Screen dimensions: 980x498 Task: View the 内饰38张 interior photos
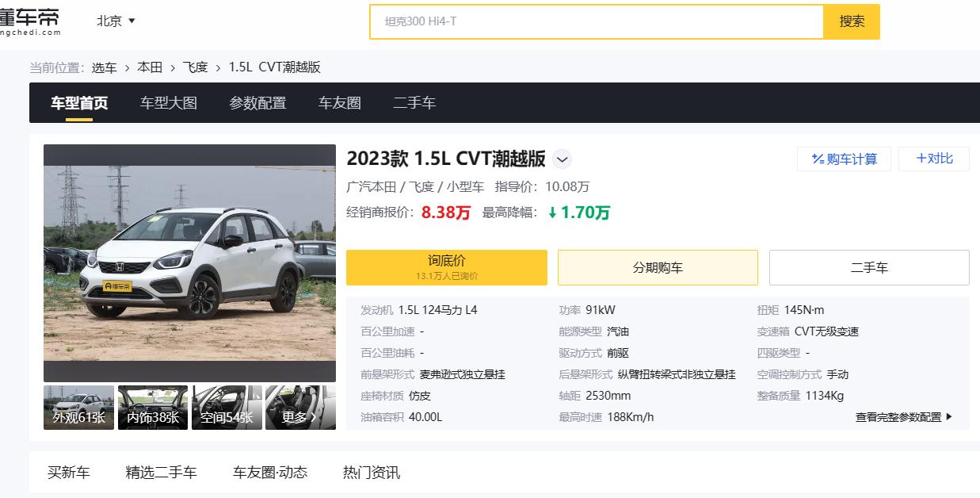[152, 407]
